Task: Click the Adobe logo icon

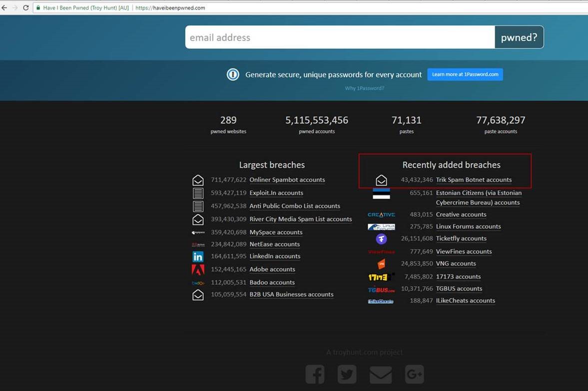Action: pos(198,270)
